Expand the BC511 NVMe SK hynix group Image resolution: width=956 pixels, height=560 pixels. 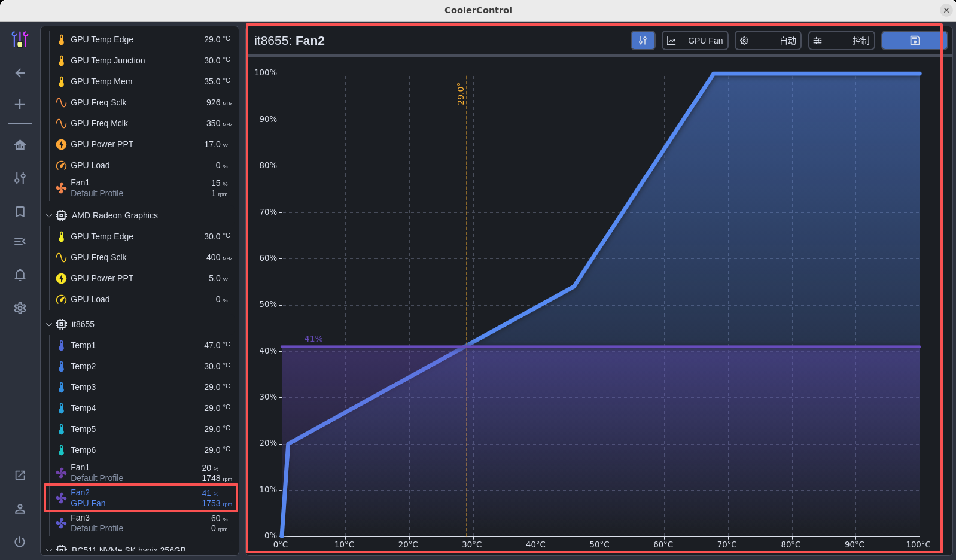pos(49,550)
